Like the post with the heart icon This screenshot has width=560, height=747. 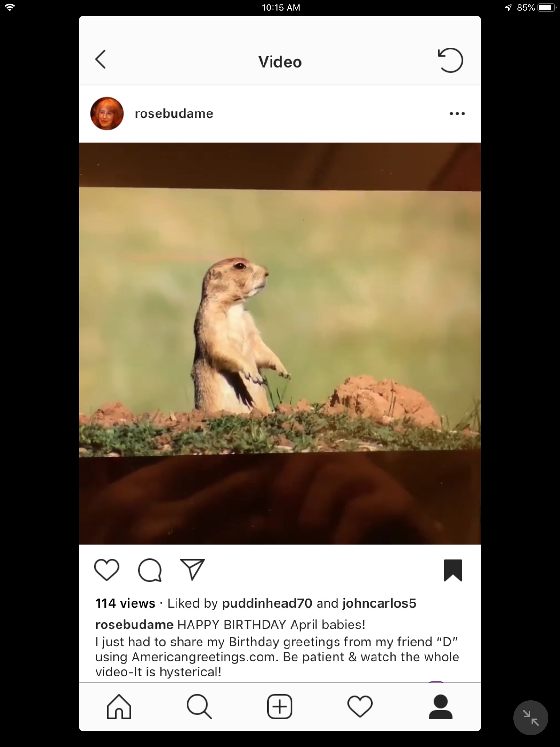tap(106, 570)
